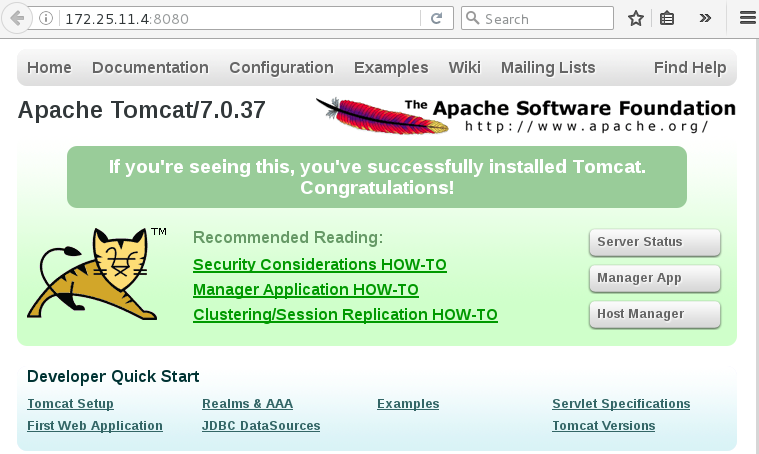Open the Mailing Lists nav item

(548, 68)
